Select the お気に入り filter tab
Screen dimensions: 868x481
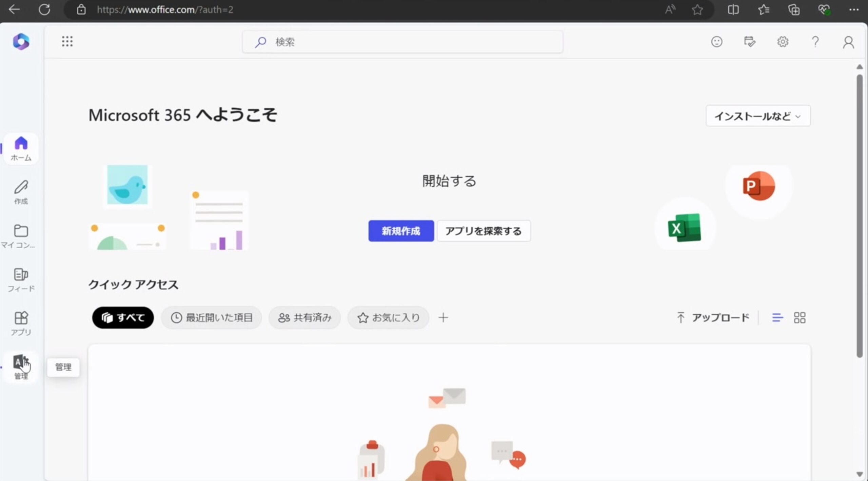[x=388, y=317]
